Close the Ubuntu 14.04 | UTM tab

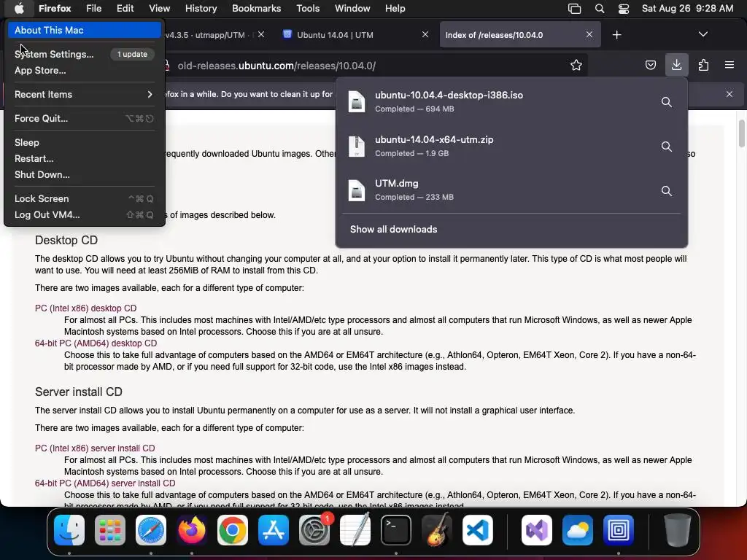tap(425, 34)
